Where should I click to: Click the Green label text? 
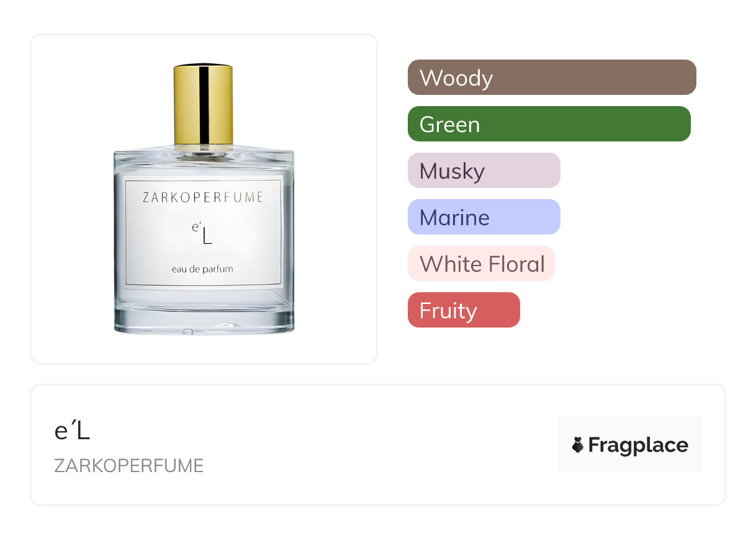[x=449, y=125]
